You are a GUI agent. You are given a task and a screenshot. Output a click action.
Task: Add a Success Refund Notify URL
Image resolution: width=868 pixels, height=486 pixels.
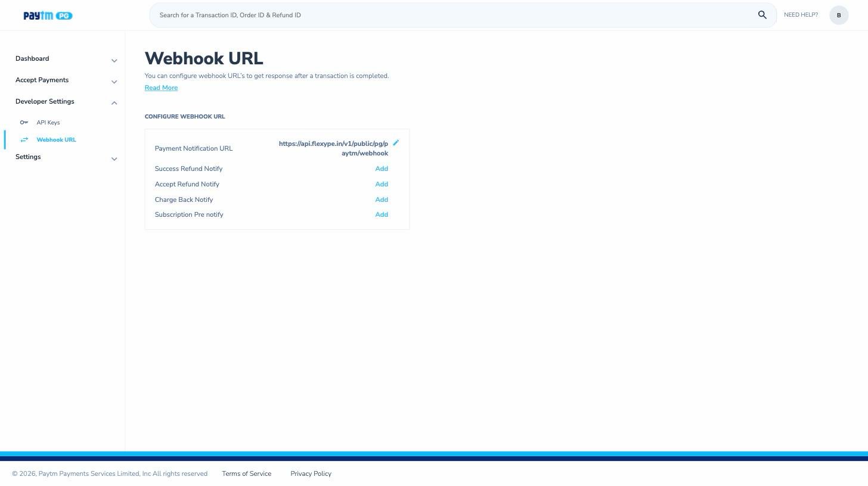click(x=382, y=169)
